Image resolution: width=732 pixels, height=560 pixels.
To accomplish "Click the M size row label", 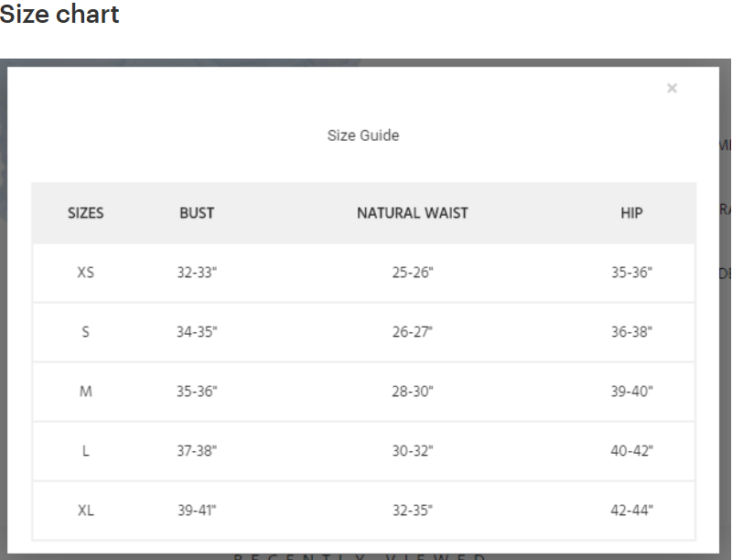I will pyautogui.click(x=85, y=391).
